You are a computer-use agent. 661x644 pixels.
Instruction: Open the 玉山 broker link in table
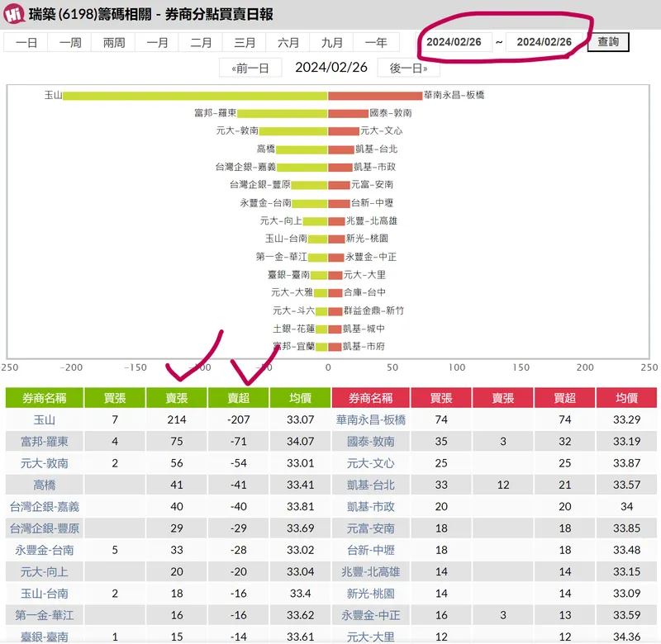click(x=45, y=420)
